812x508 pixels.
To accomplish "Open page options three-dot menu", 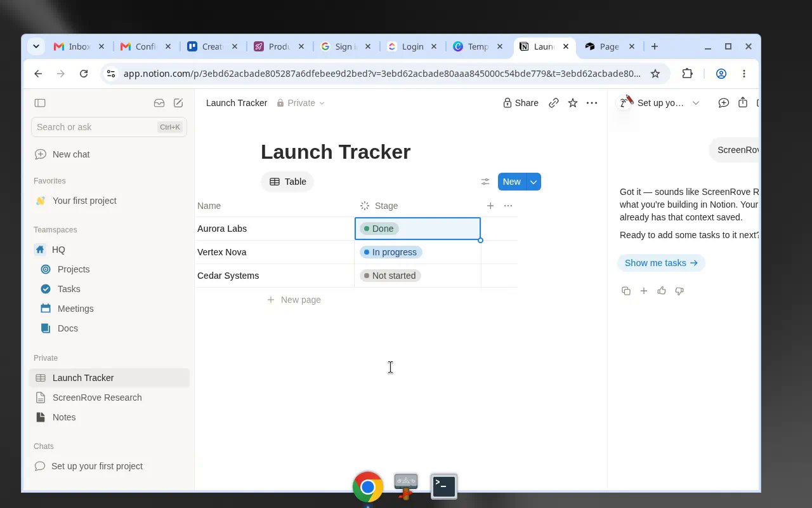I will 592,103.
